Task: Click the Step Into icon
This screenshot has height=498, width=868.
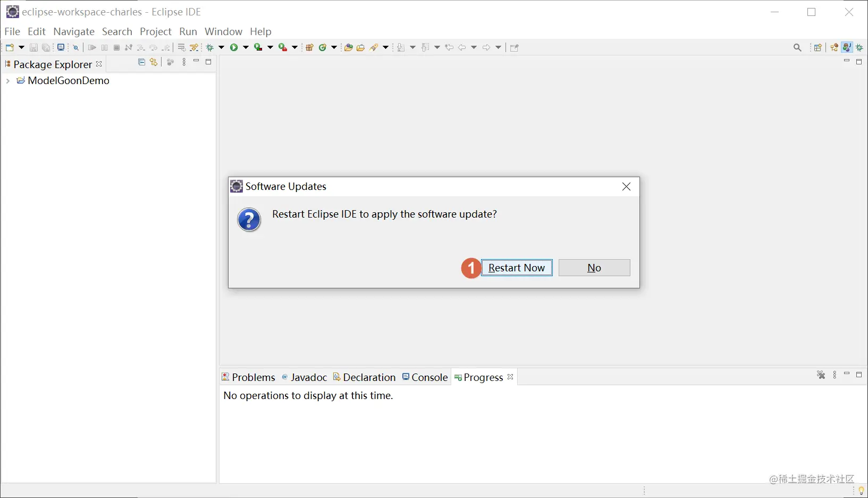Action: point(141,47)
